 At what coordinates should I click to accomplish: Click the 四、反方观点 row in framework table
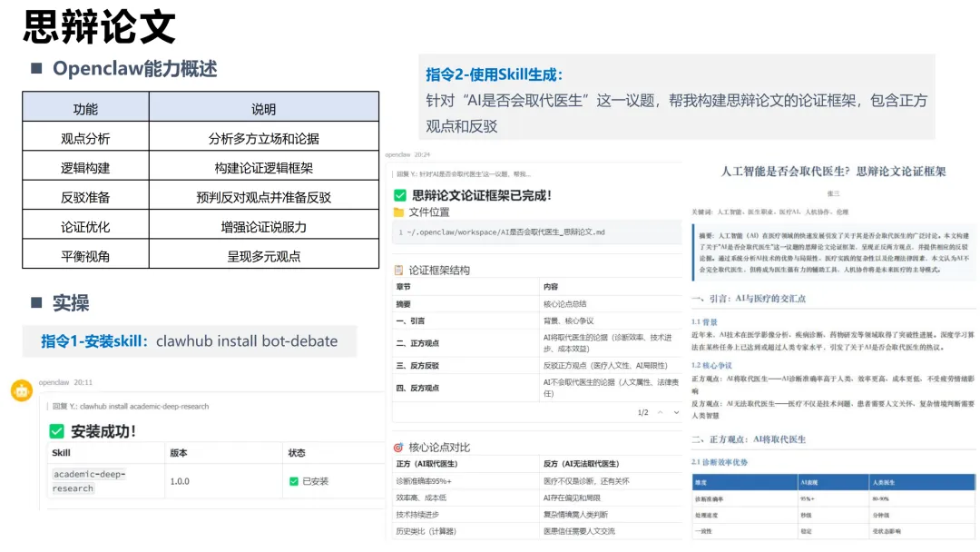[x=537, y=388]
